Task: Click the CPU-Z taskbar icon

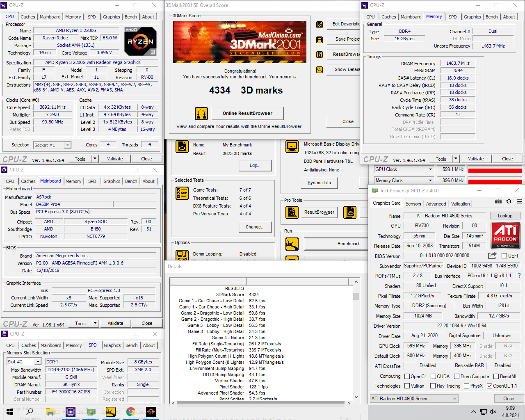Action: [71, 412]
